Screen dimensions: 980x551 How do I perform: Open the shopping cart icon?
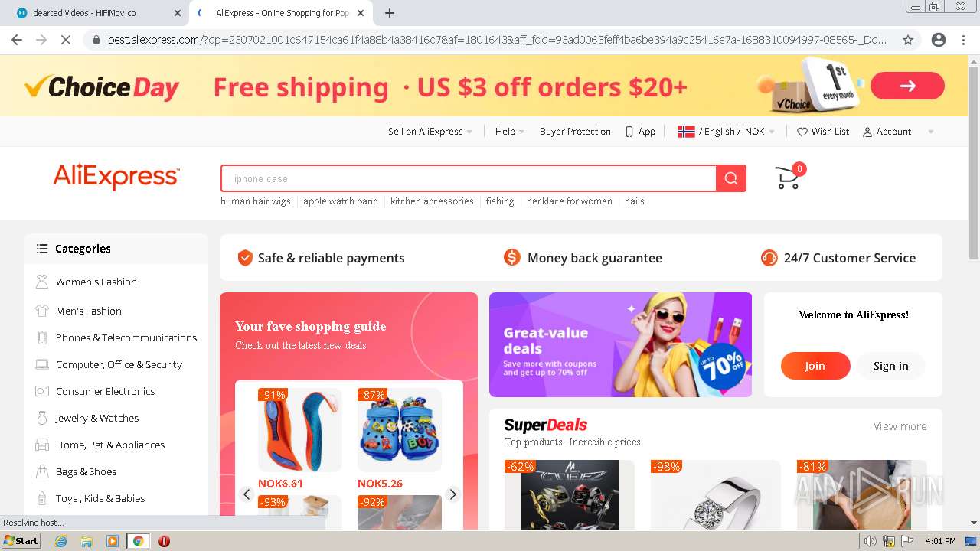789,178
